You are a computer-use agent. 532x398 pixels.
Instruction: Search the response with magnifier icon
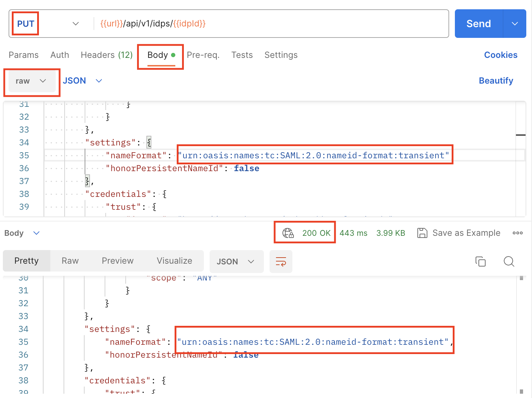pos(509,262)
